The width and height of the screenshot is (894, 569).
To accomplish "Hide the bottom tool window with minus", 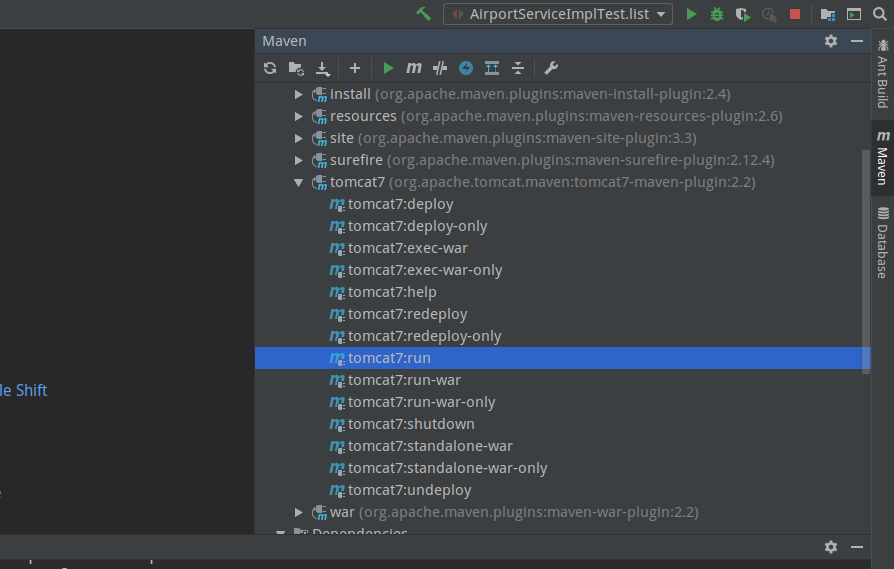I will 856,547.
